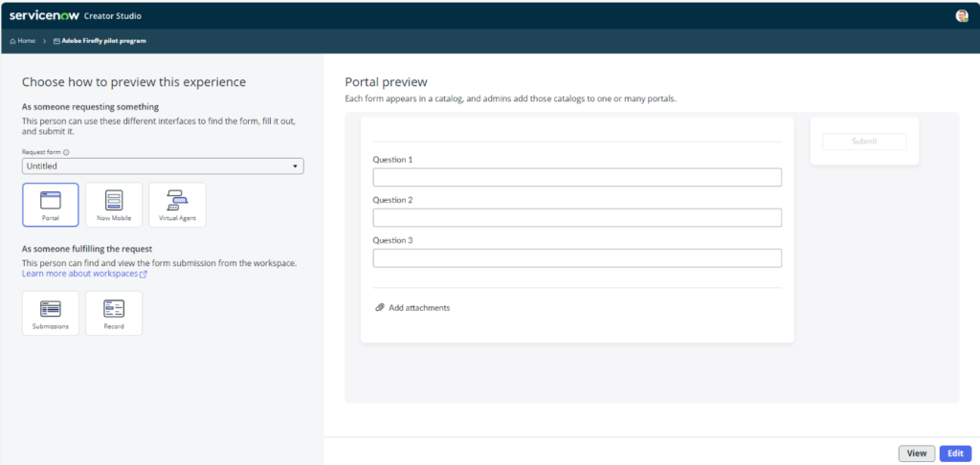980x465 pixels.
Task: Click into the Question 1 field
Action: [x=576, y=177]
